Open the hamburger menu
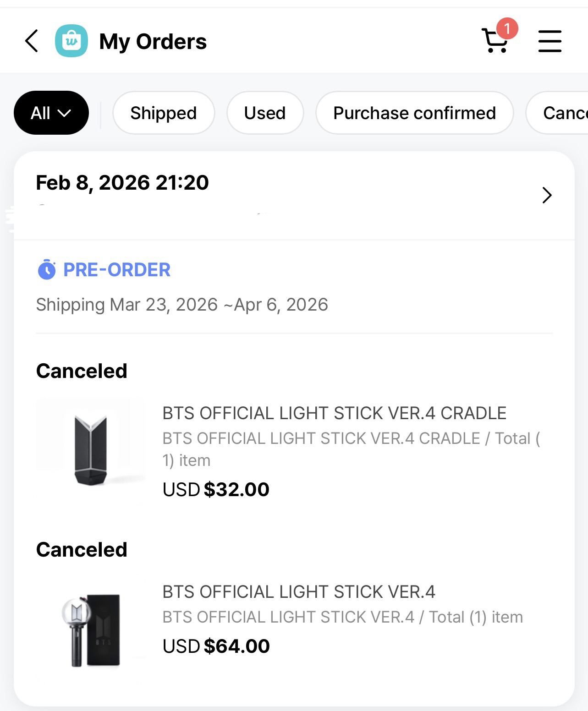This screenshot has width=588, height=711. coord(550,41)
